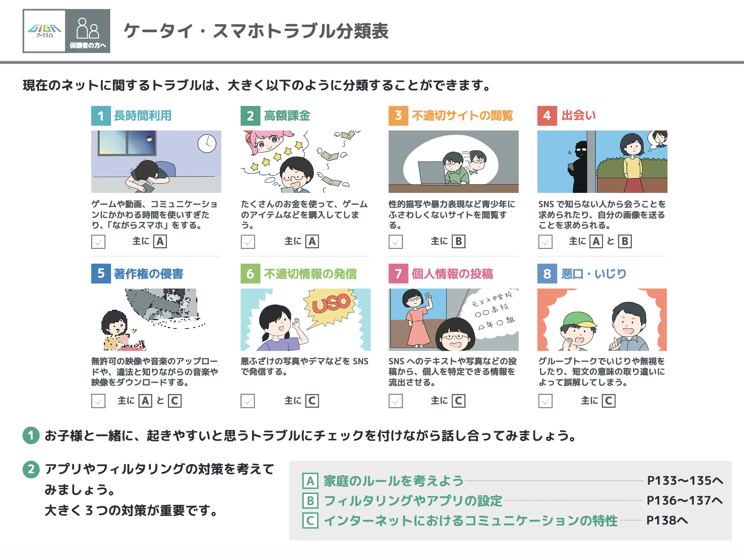Viewport: 744px width, 560px height.
Task: Click the GIGA workbook logo icon
Action: 44,31
